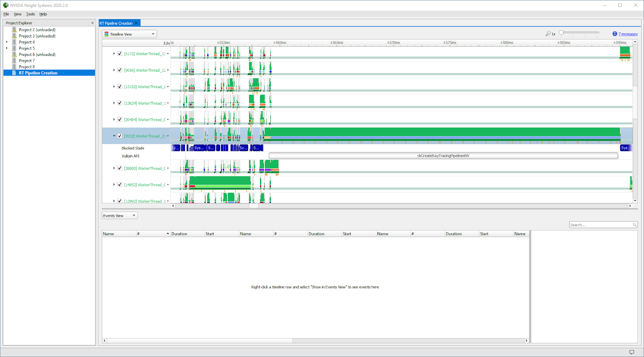Open the Events View dropdown
Screen dimensions: 644x357
120,216
